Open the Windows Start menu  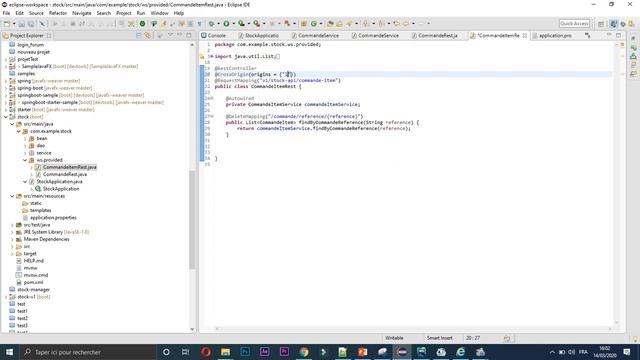pos(9,352)
